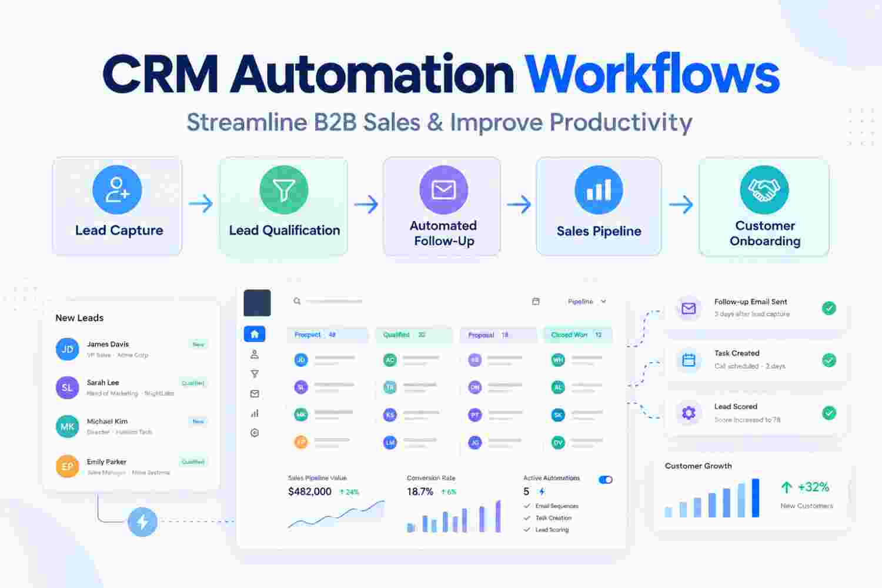The height and width of the screenshot is (588, 882).
Task: Click the Sales Pipeline Value line chart
Action: coord(336,515)
